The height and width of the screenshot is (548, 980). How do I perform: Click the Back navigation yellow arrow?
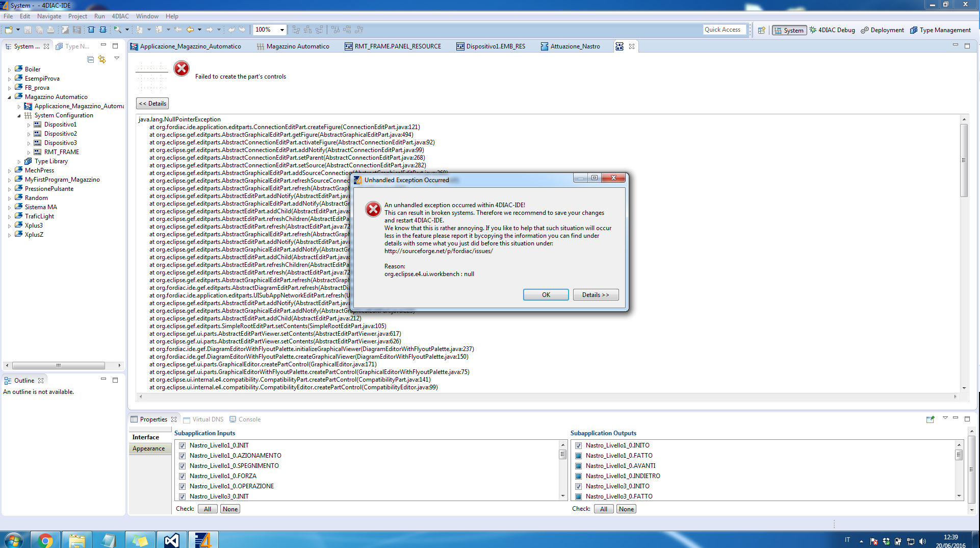pyautogui.click(x=190, y=30)
